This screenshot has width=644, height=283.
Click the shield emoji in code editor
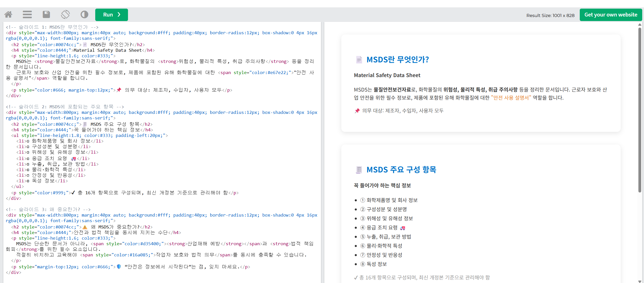tap(119, 267)
